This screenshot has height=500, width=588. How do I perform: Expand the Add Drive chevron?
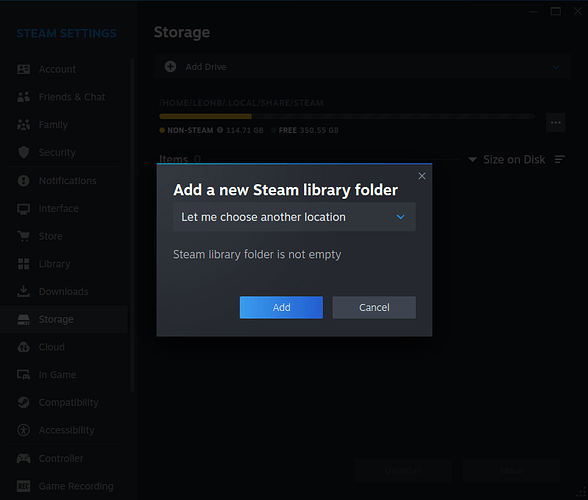point(556,67)
